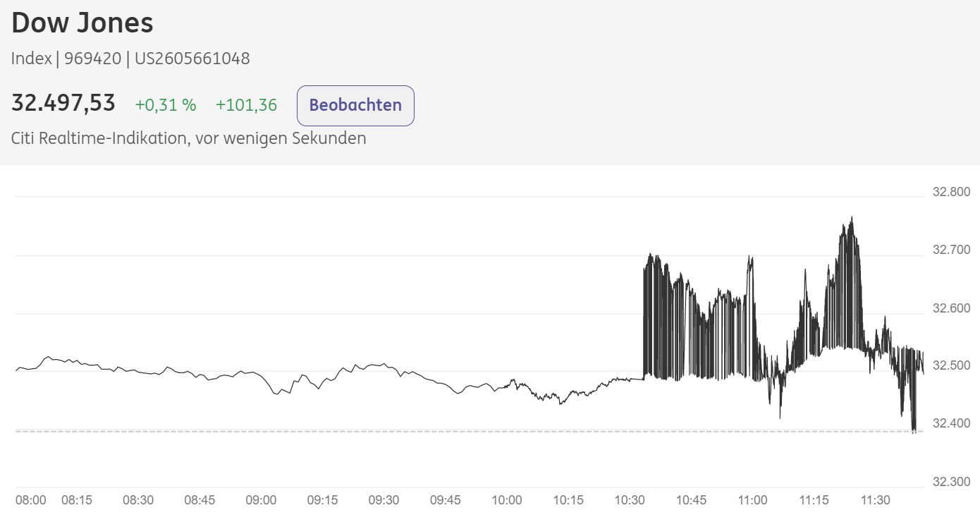The height and width of the screenshot is (515, 980).
Task: Select the green +0,31 % change value
Action: 165,104
